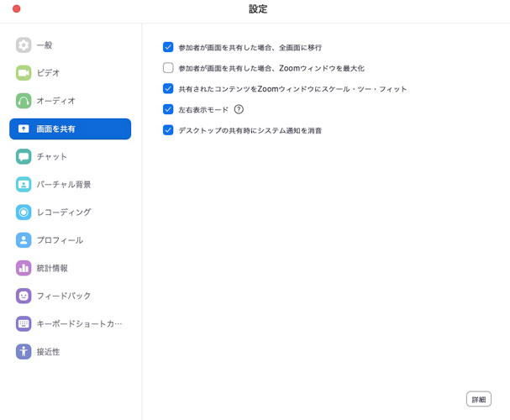Click the 接近性 accessibility icon
This screenshot has height=420, width=510.
pos(24,352)
